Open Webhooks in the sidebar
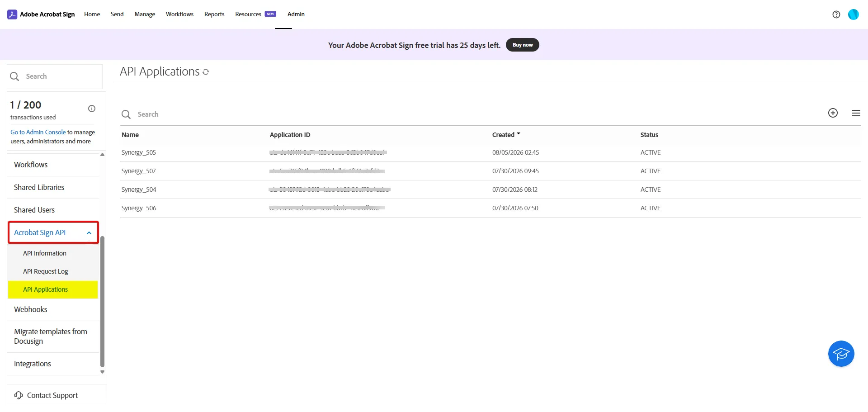The image size is (868, 412). coord(31,309)
